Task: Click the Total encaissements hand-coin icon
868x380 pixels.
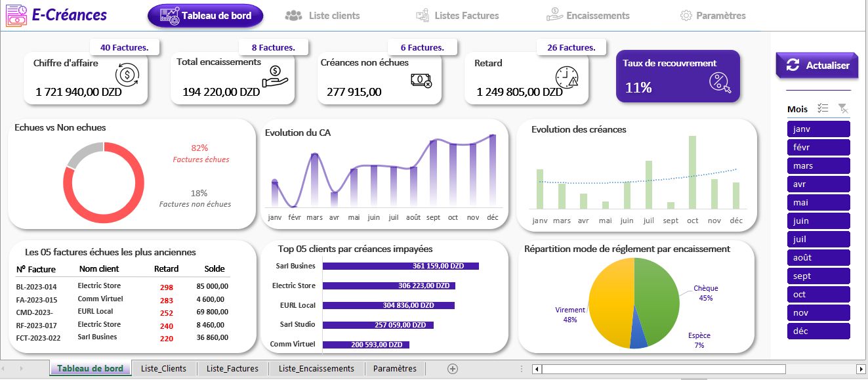Action: (274, 76)
